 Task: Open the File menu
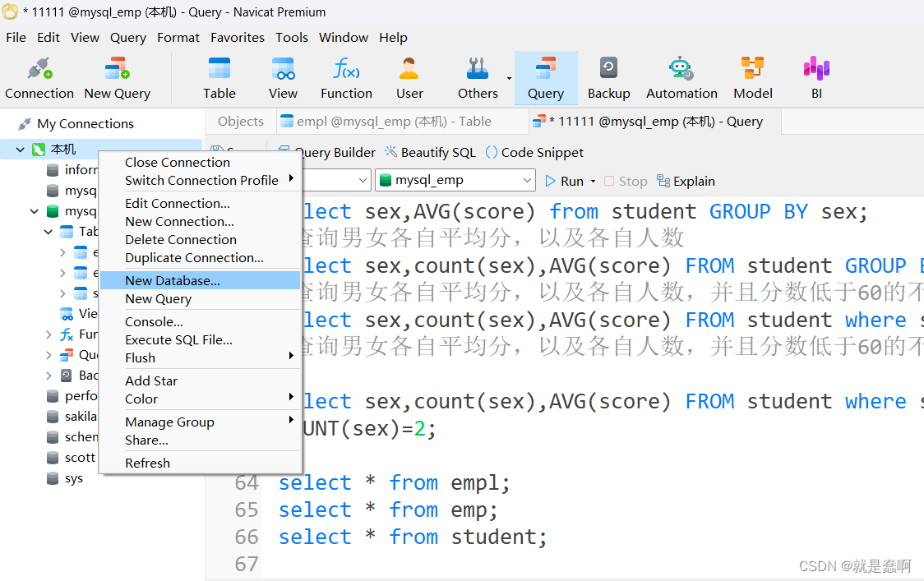16,38
